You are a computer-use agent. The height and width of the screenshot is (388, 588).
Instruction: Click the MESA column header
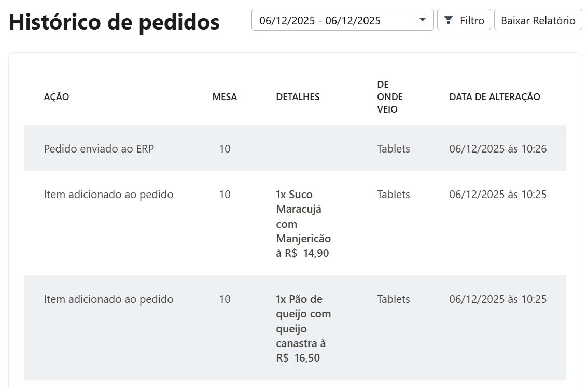pyautogui.click(x=225, y=97)
